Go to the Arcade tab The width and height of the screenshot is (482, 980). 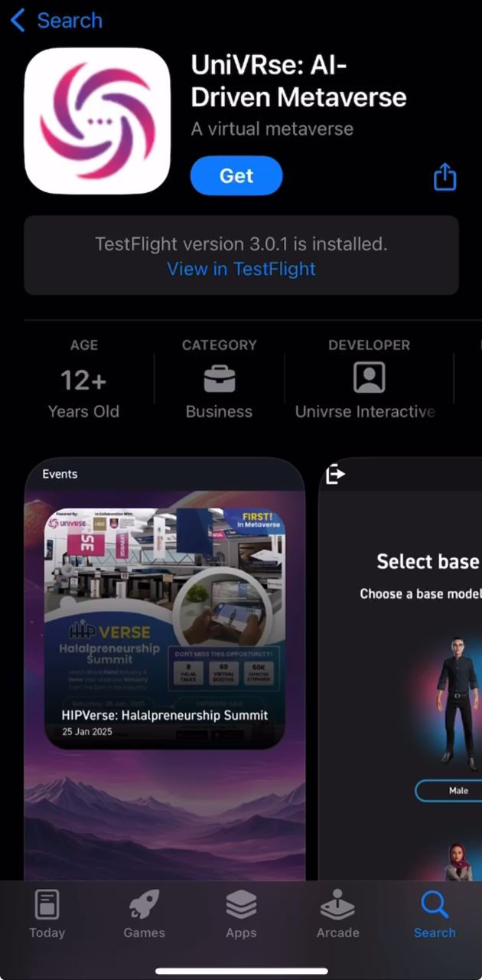tap(337, 914)
